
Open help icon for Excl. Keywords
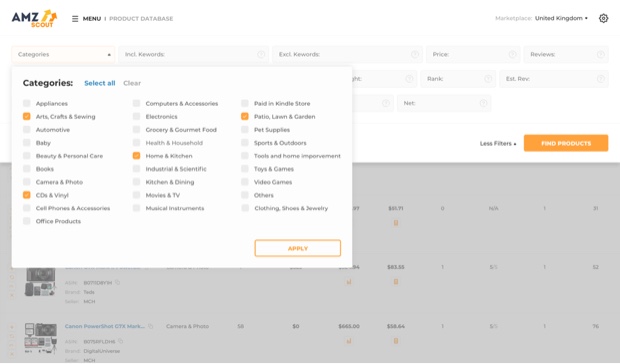coord(415,55)
